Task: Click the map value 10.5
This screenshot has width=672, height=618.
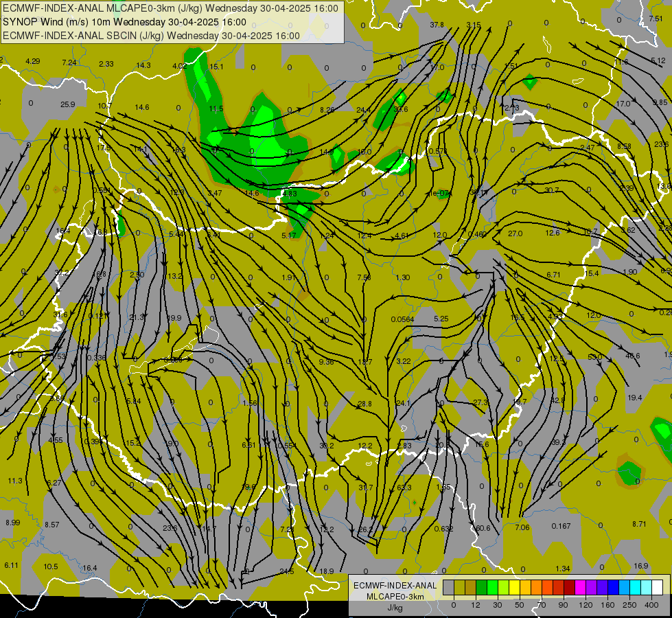Action: (51, 566)
